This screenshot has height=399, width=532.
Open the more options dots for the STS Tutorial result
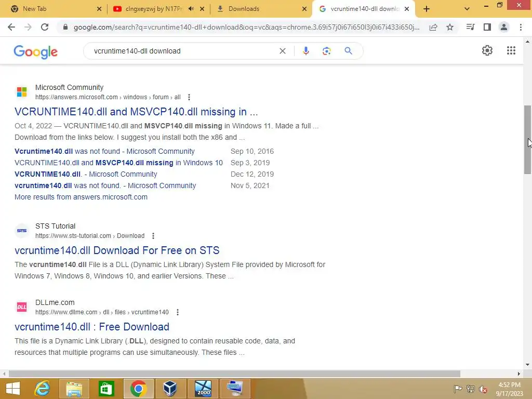click(153, 236)
